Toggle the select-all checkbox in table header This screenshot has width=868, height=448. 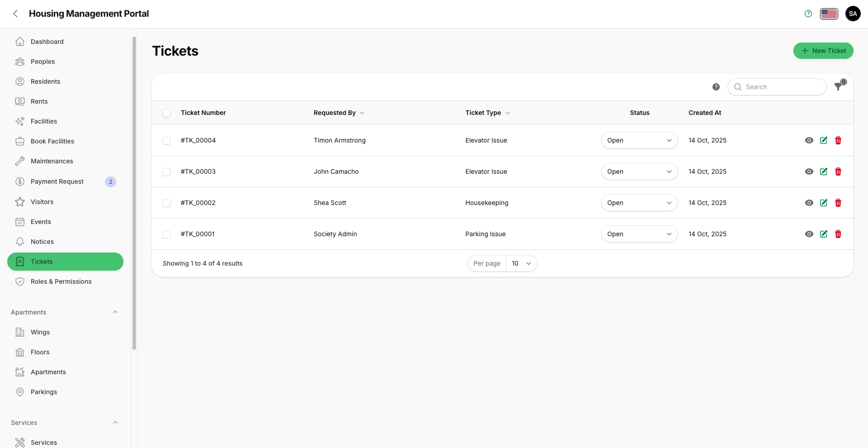tap(166, 113)
